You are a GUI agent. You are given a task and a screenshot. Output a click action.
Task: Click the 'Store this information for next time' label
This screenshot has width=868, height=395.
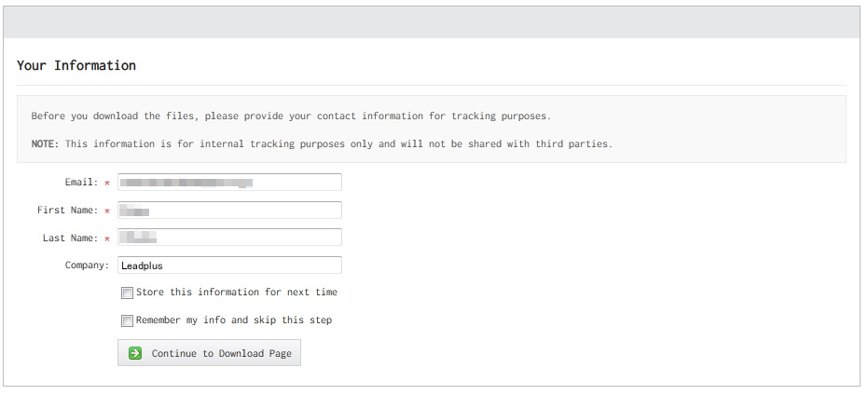pyautogui.click(x=237, y=293)
